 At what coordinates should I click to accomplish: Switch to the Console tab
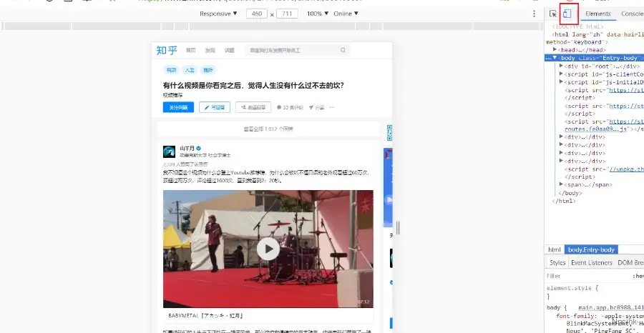tap(632, 14)
